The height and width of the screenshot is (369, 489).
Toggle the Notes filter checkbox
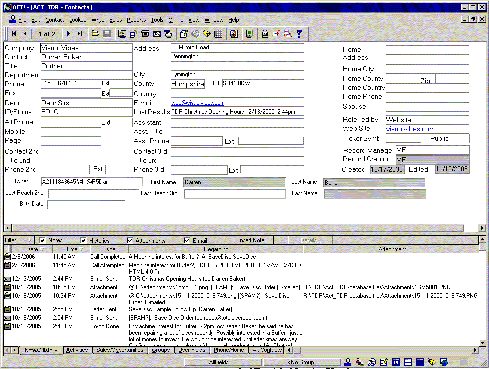tap(42, 240)
